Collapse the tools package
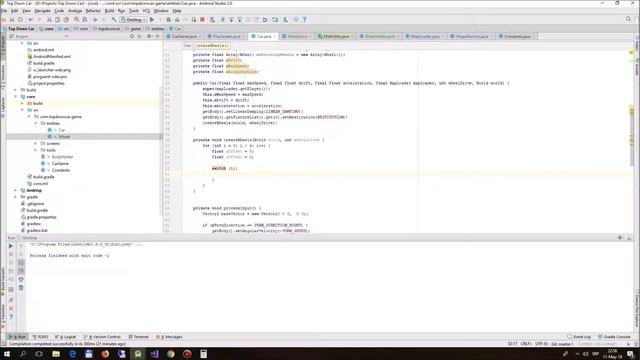 (36, 150)
